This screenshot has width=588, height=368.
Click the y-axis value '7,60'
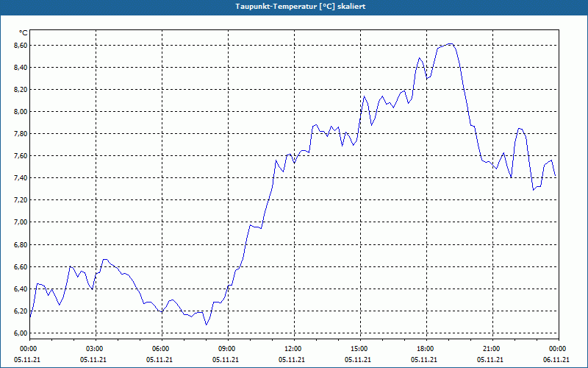21,156
